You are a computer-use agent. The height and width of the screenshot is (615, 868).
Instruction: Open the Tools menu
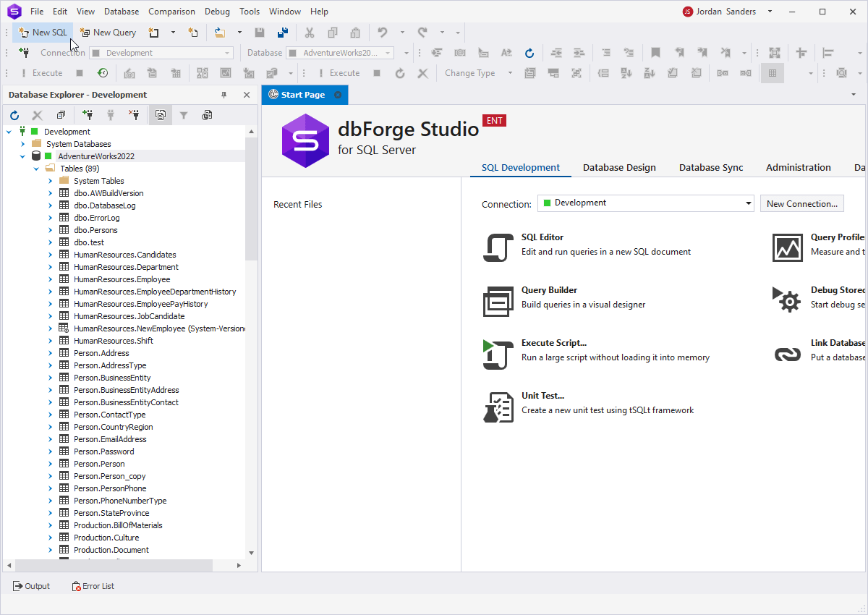click(x=250, y=12)
